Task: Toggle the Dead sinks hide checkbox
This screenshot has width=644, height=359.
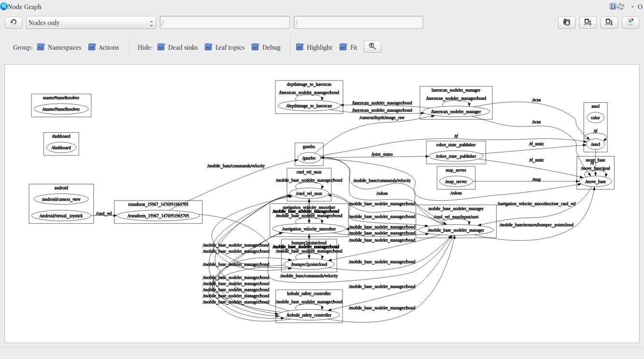Action: [x=161, y=47]
